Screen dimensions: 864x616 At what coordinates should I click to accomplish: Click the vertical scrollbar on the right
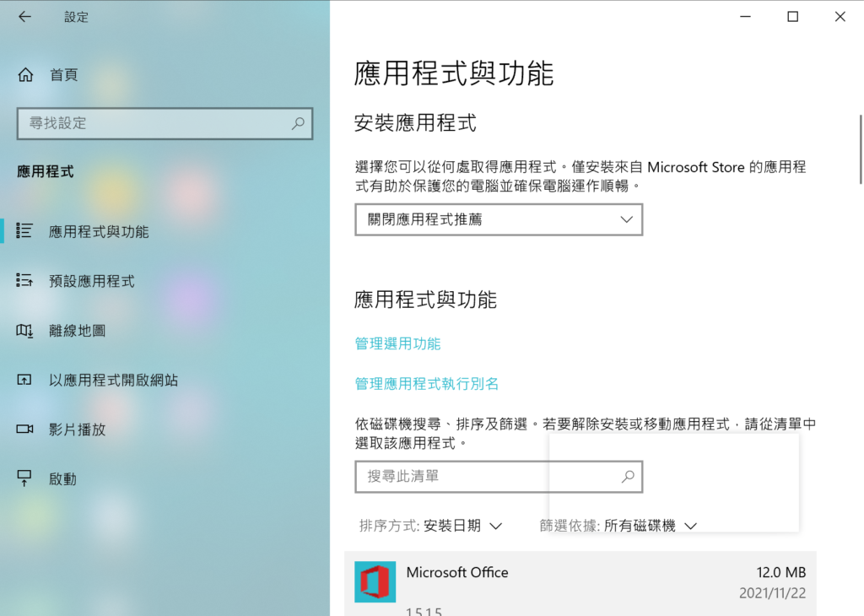point(861,150)
